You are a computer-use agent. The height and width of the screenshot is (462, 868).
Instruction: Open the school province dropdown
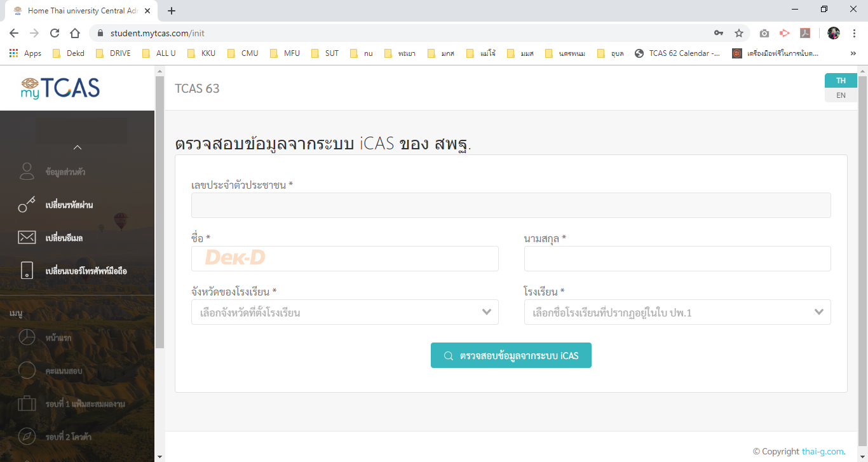point(344,312)
